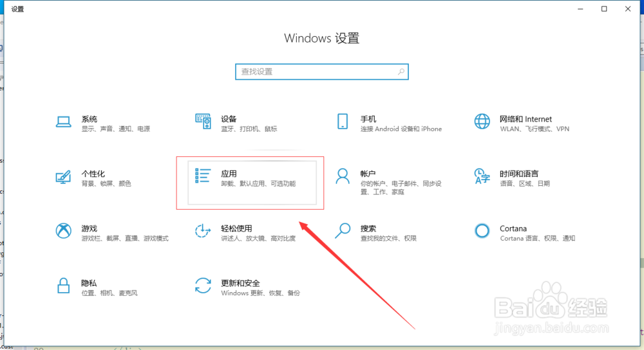Click the 轻松使用 icon
The width and height of the screenshot is (644, 350).
point(203,231)
